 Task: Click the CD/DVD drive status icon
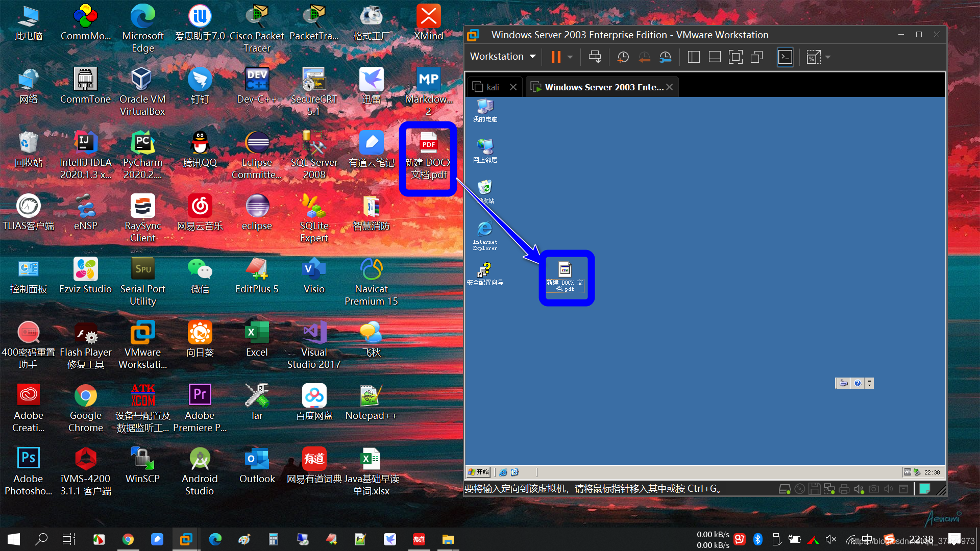800,489
